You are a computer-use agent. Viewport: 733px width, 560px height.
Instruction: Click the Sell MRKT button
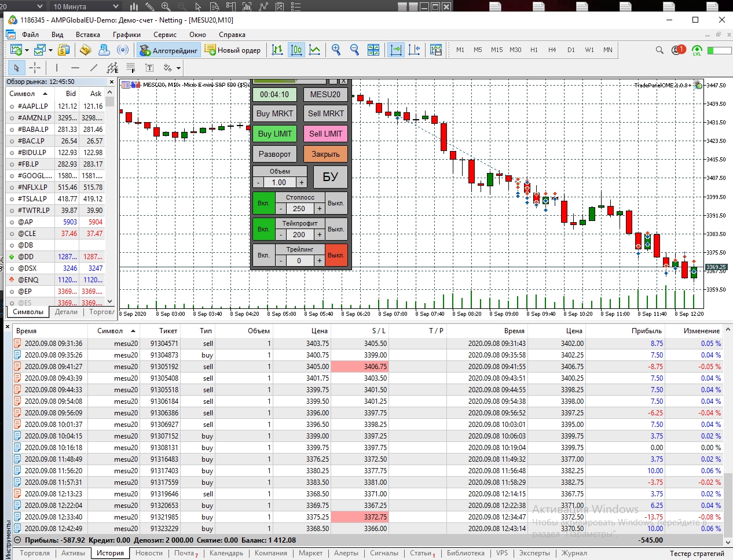click(325, 113)
